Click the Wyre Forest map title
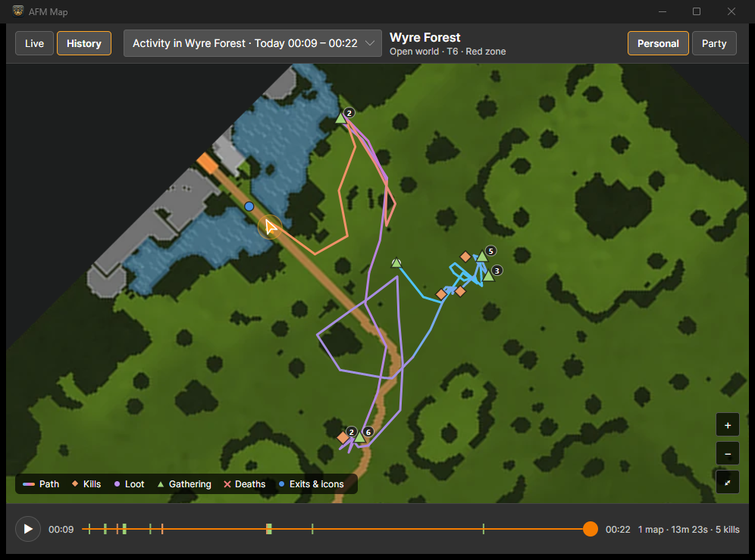Screen dimensions: 755x560 pyautogui.click(x=424, y=38)
